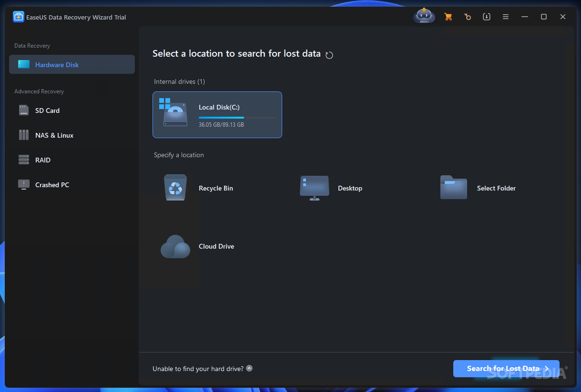
Task: Maximize the EaseUS window
Action: pyautogui.click(x=544, y=17)
